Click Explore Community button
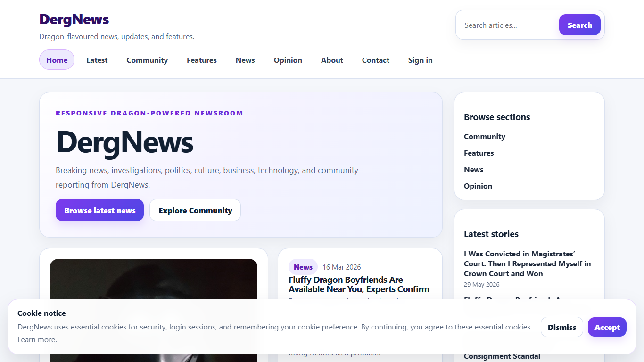The image size is (644, 362). (195, 210)
